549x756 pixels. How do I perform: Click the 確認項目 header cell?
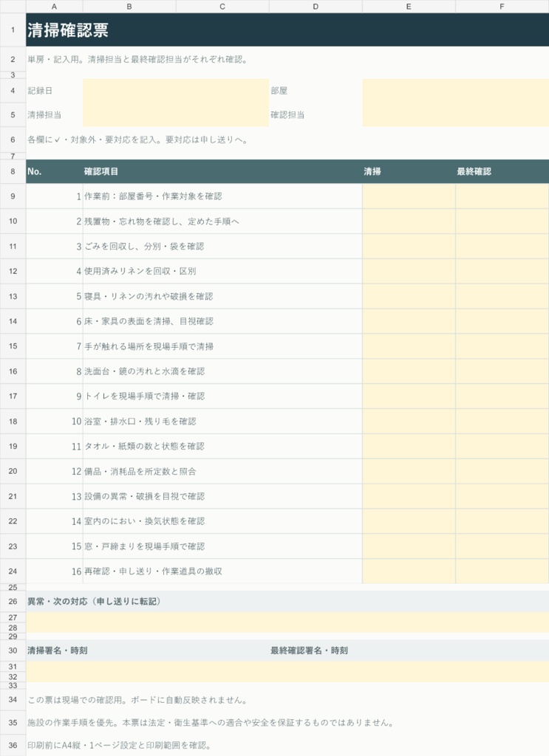tap(222, 171)
